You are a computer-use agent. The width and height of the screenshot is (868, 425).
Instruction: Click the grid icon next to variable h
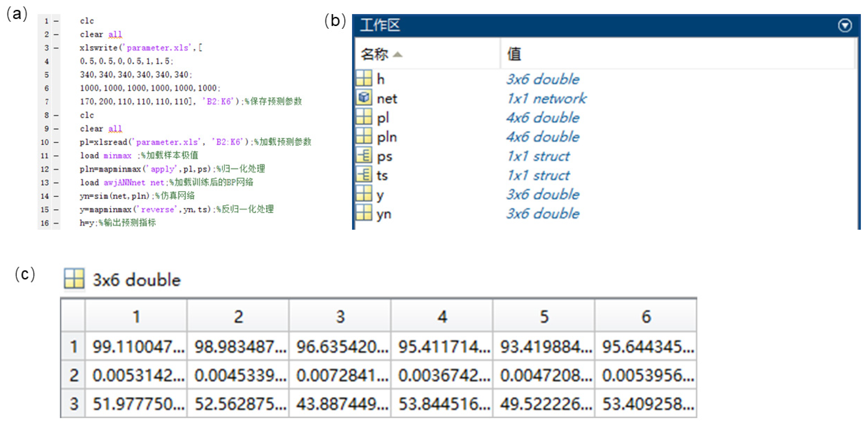click(364, 78)
